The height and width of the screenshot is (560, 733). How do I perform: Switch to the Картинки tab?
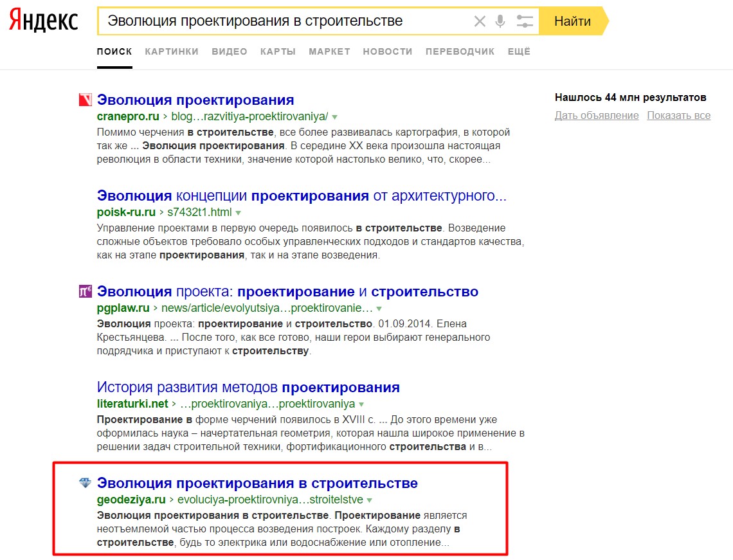point(172,51)
